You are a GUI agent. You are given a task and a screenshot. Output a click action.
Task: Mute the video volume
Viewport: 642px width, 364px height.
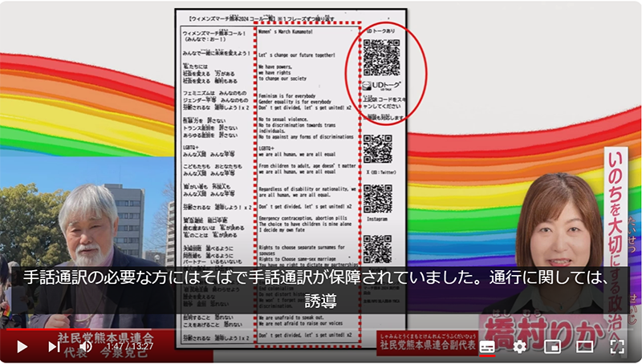pyautogui.click(x=86, y=347)
